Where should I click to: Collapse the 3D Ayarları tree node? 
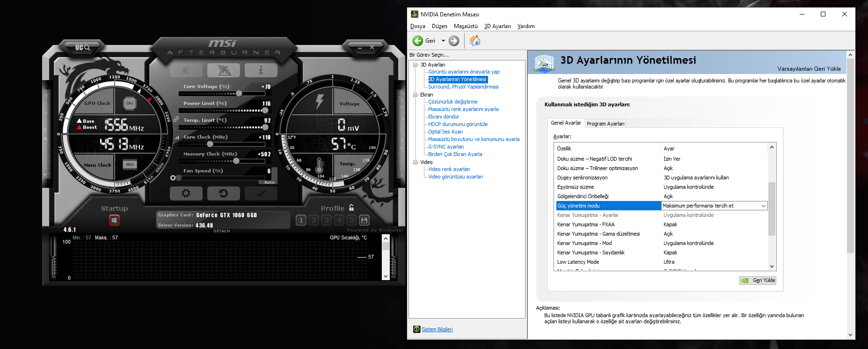[x=416, y=65]
